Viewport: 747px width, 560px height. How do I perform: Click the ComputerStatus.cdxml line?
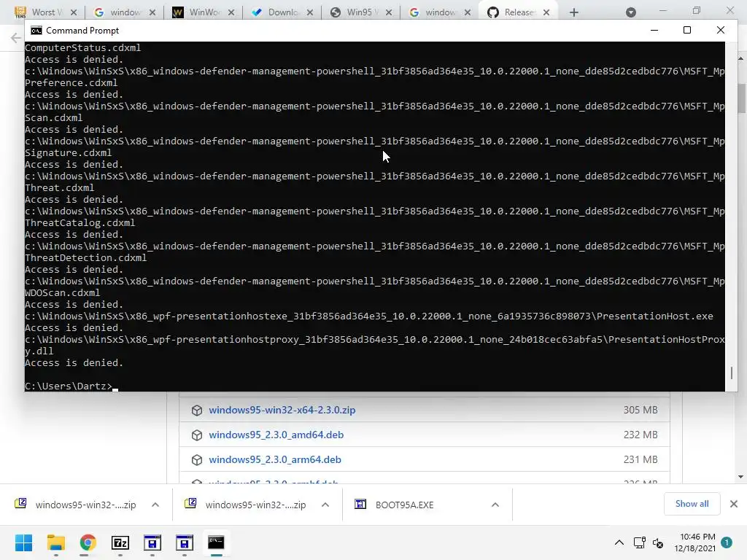click(x=83, y=47)
